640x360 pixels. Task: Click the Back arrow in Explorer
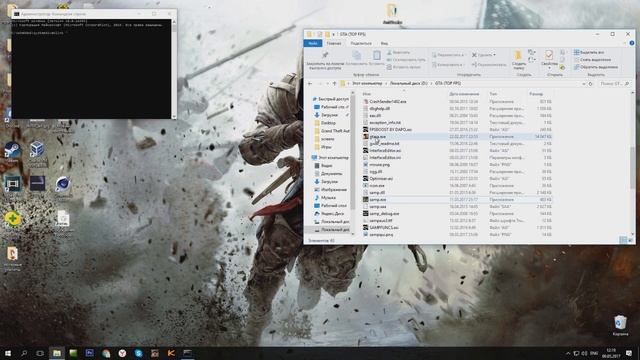(310, 84)
